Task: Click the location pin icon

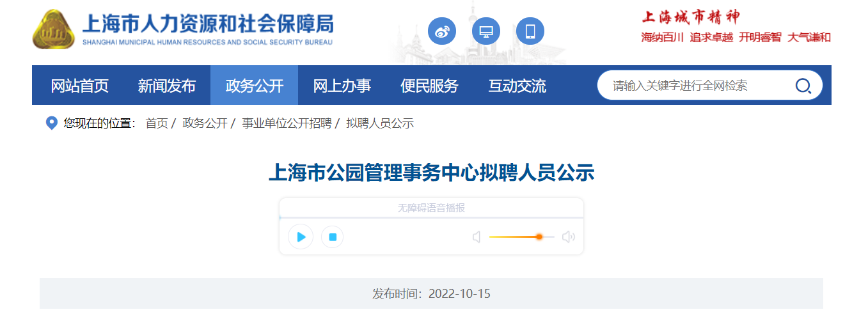Action: point(52,123)
